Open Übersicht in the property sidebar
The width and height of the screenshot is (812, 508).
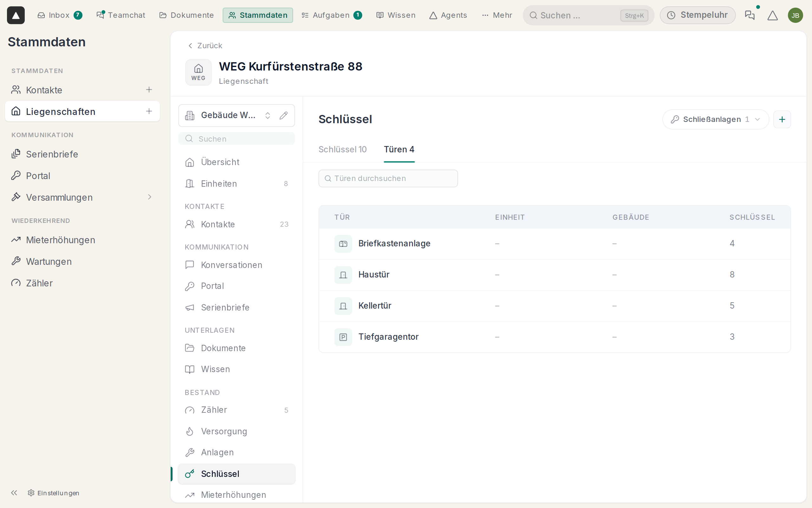coord(236,162)
